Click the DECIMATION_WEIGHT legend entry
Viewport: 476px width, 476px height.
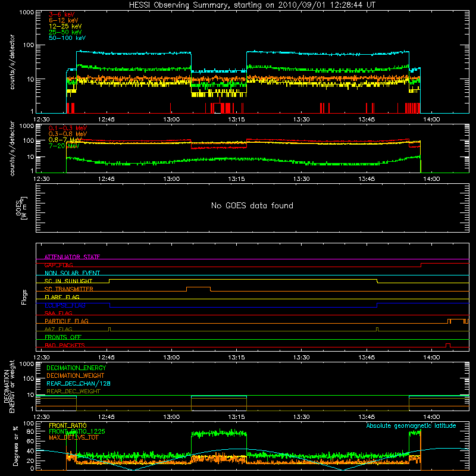[76, 375]
